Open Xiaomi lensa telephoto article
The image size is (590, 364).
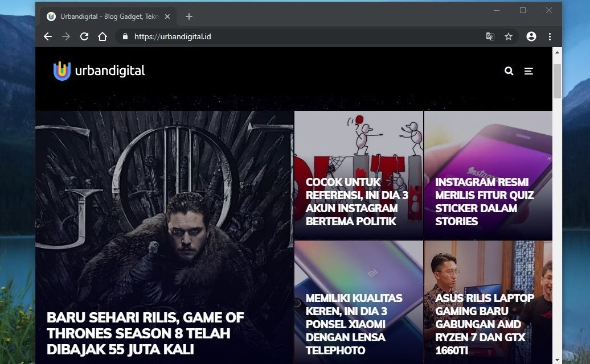coord(354,324)
